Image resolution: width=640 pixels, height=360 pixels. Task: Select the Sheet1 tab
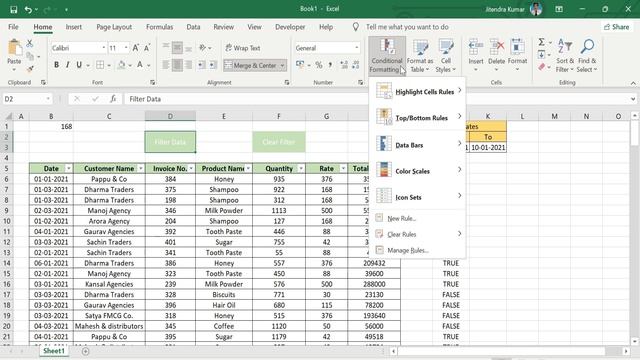pos(54,351)
